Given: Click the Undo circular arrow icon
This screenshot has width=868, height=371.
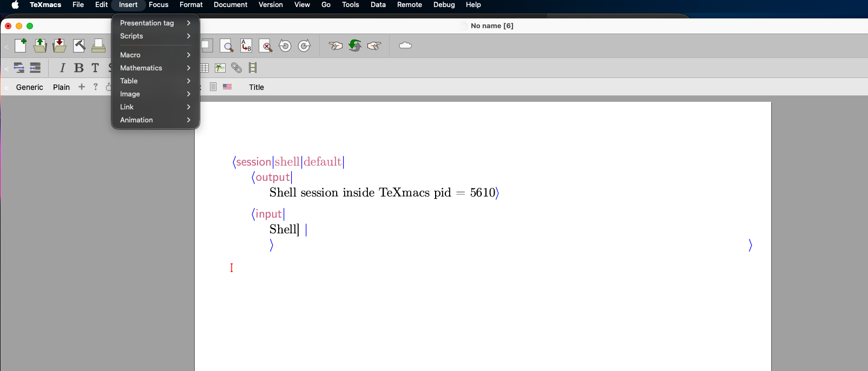Looking at the screenshot, I should tap(285, 46).
